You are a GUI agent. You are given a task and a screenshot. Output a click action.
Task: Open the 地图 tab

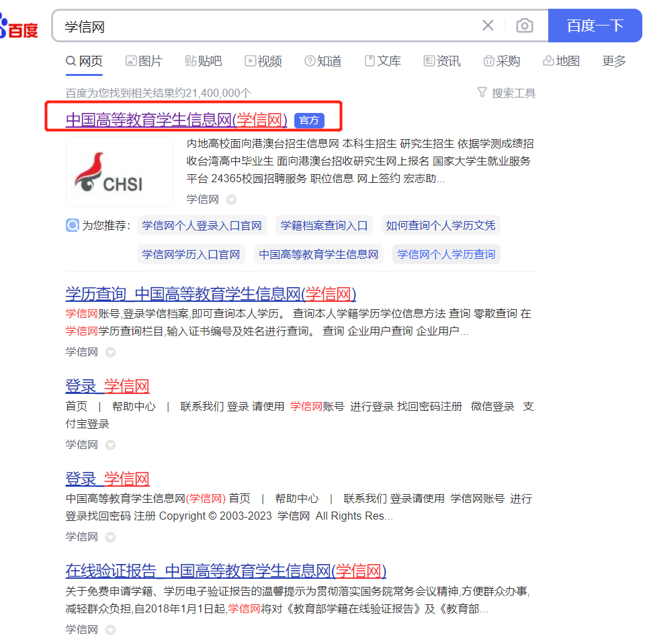point(562,61)
